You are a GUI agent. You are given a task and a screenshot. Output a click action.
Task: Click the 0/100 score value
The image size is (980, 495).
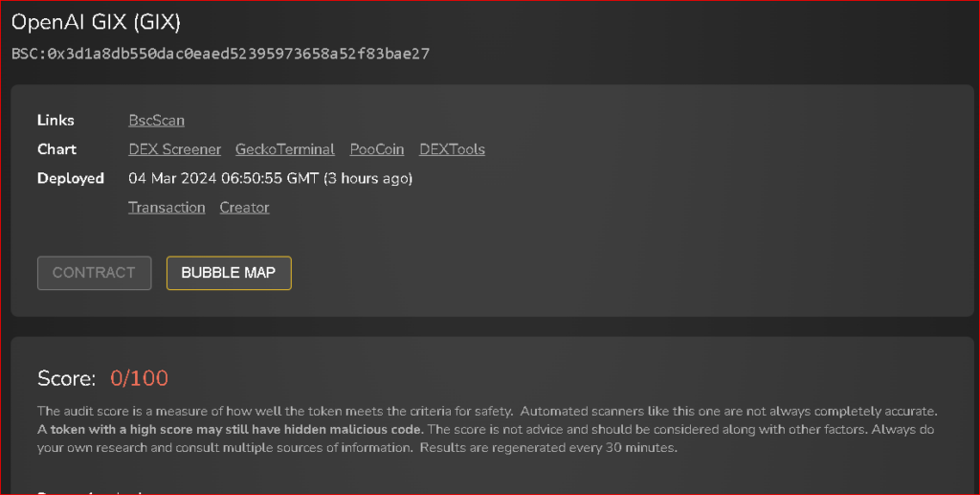[x=139, y=378]
